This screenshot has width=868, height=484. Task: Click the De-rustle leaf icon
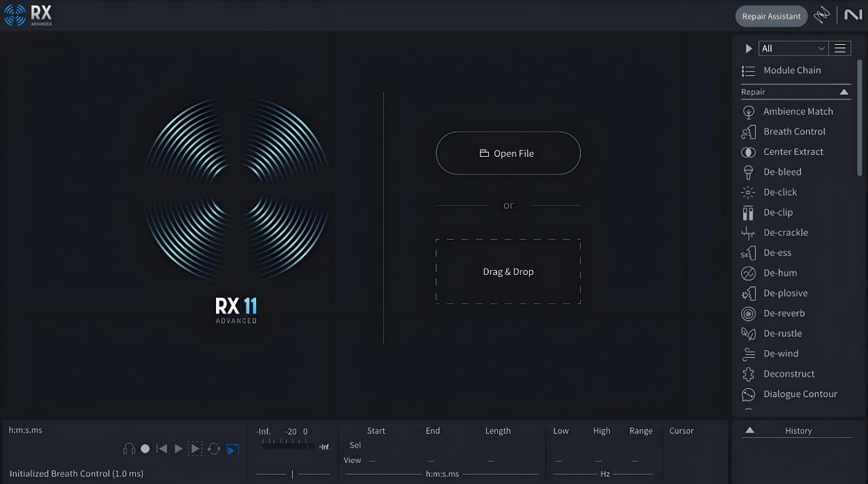(748, 333)
